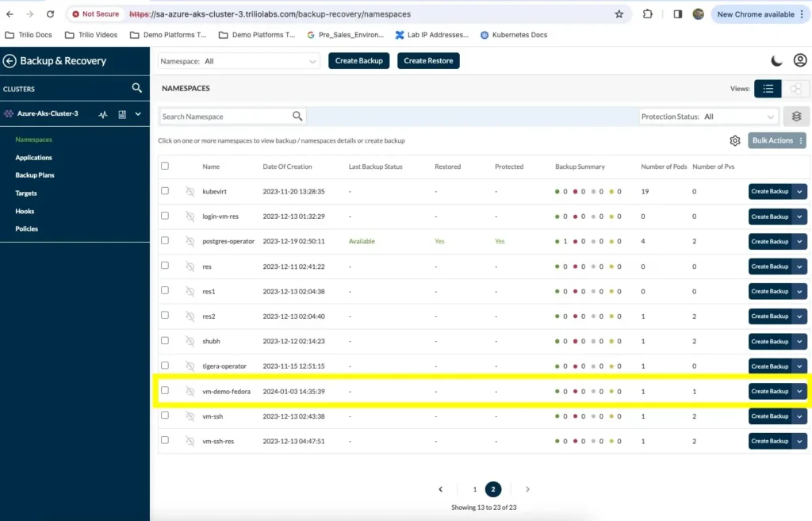Viewport: 812px width, 521px height.
Task: Click the Not Secure site info badge
Action: (96, 14)
